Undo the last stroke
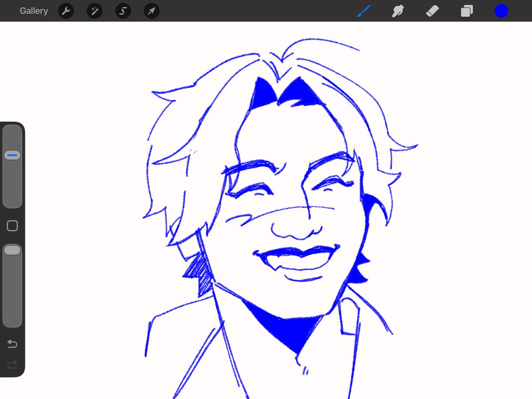The width and height of the screenshot is (532, 399). point(12,344)
